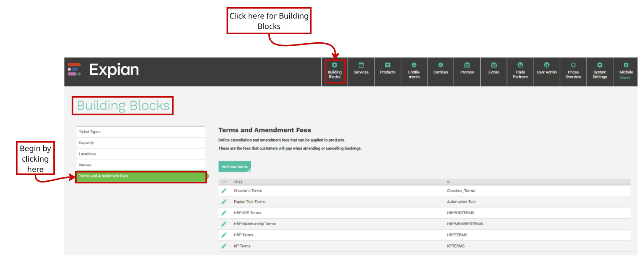Click the Expian logo

pos(103,70)
